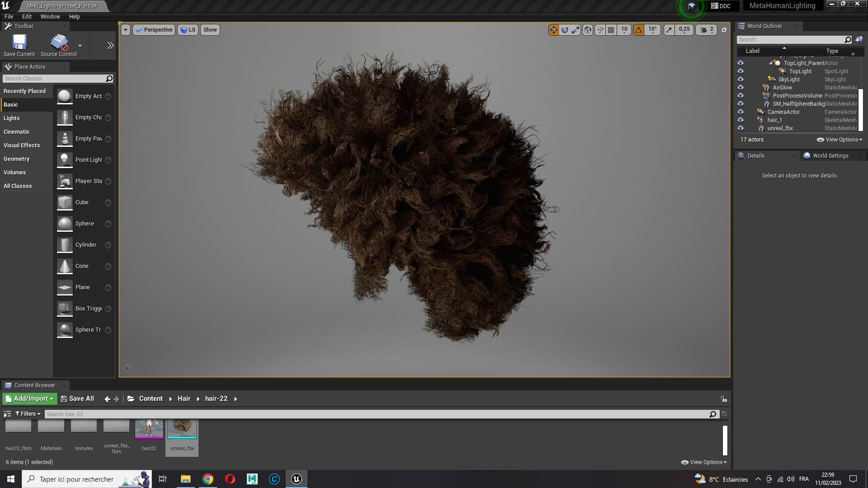Screen dimensions: 868x488
Task: Click the Add/Import button
Action: [x=29, y=398]
